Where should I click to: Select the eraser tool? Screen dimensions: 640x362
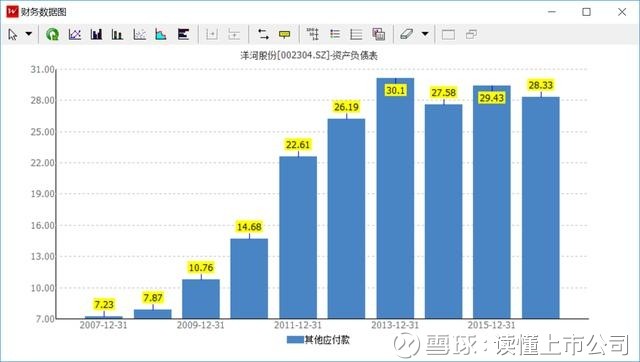pos(407,34)
